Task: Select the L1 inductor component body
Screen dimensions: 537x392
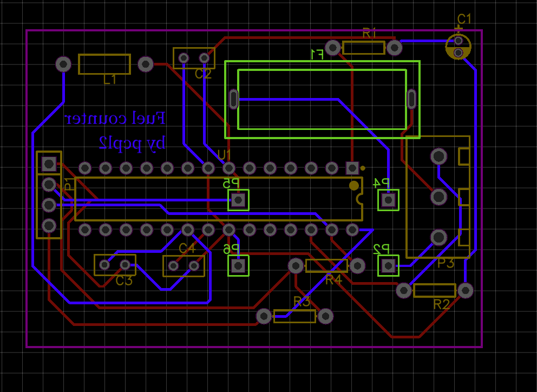Action: coord(104,64)
